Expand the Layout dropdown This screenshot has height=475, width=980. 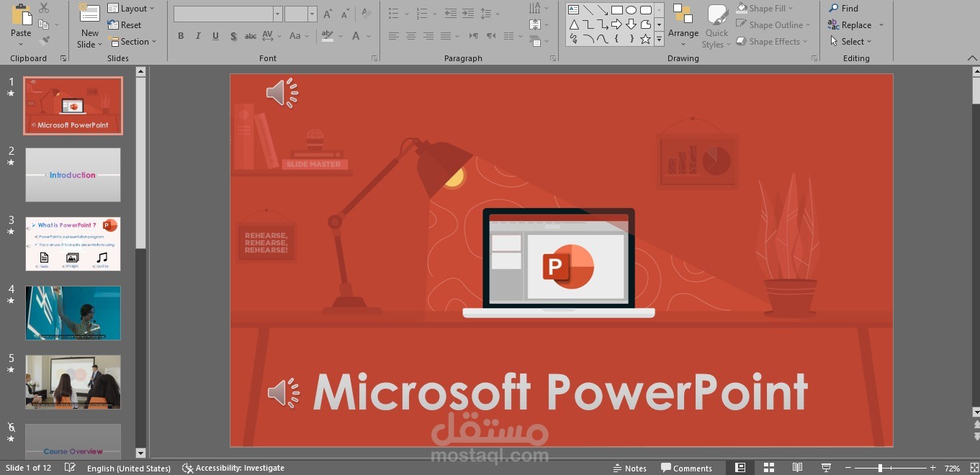coord(132,9)
